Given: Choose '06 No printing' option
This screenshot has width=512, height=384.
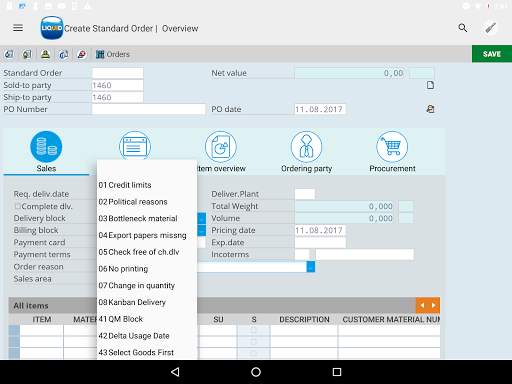Looking at the screenshot, I should (x=147, y=269).
